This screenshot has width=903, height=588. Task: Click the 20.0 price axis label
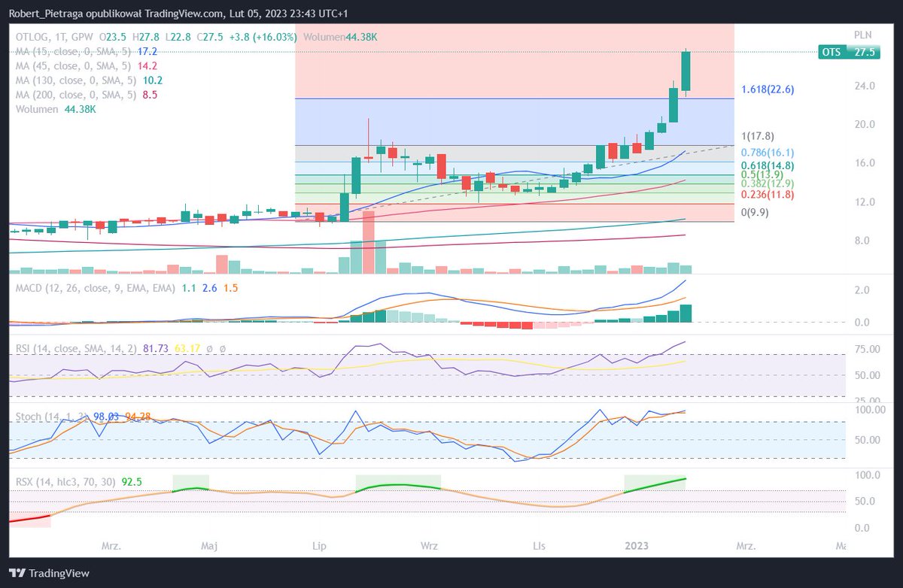(865, 125)
